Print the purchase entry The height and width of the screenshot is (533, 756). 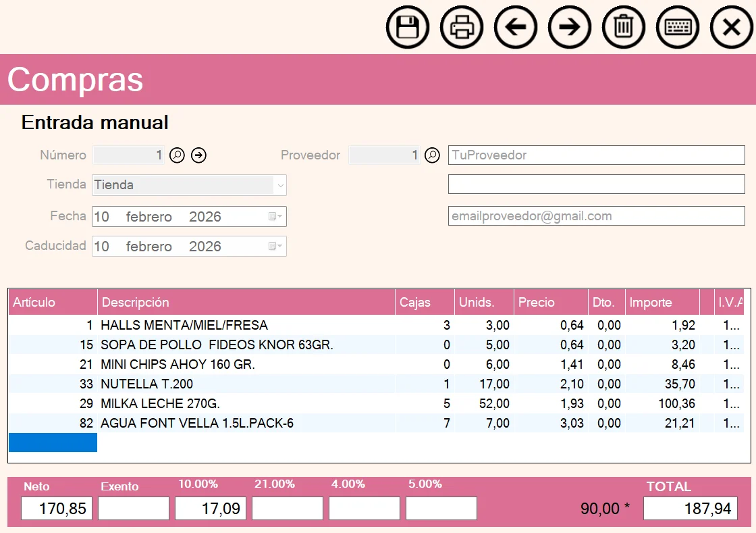click(x=462, y=28)
